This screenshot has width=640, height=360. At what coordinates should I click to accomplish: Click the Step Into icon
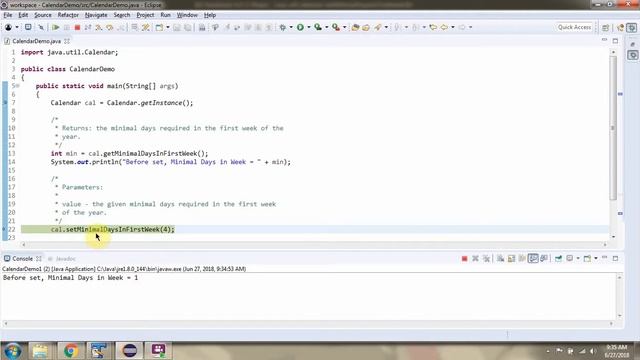click(x=98, y=27)
